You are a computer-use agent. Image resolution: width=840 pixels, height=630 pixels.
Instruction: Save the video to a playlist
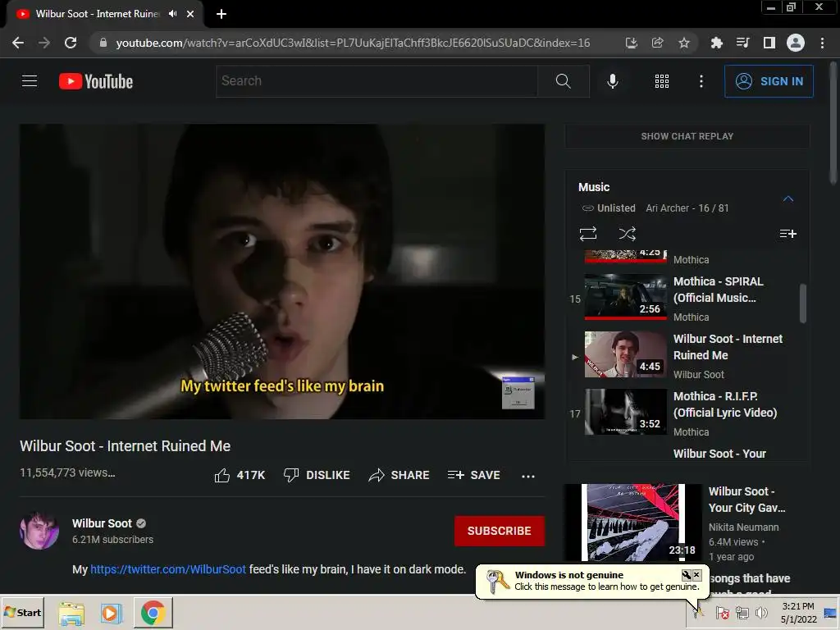click(473, 475)
